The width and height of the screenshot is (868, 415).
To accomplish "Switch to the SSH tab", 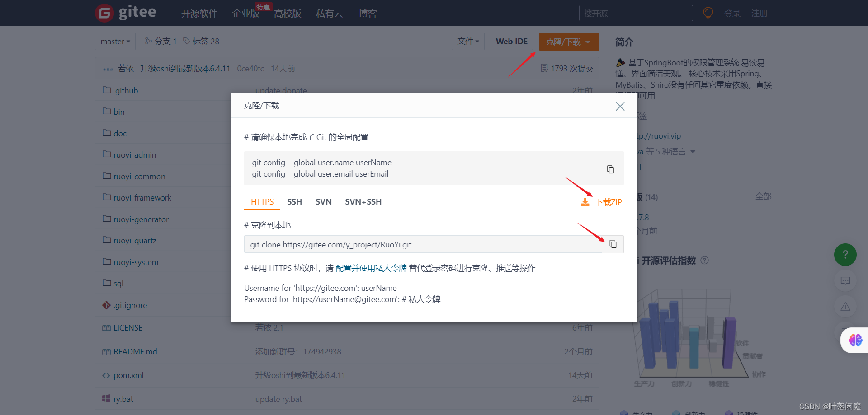I will click(294, 202).
